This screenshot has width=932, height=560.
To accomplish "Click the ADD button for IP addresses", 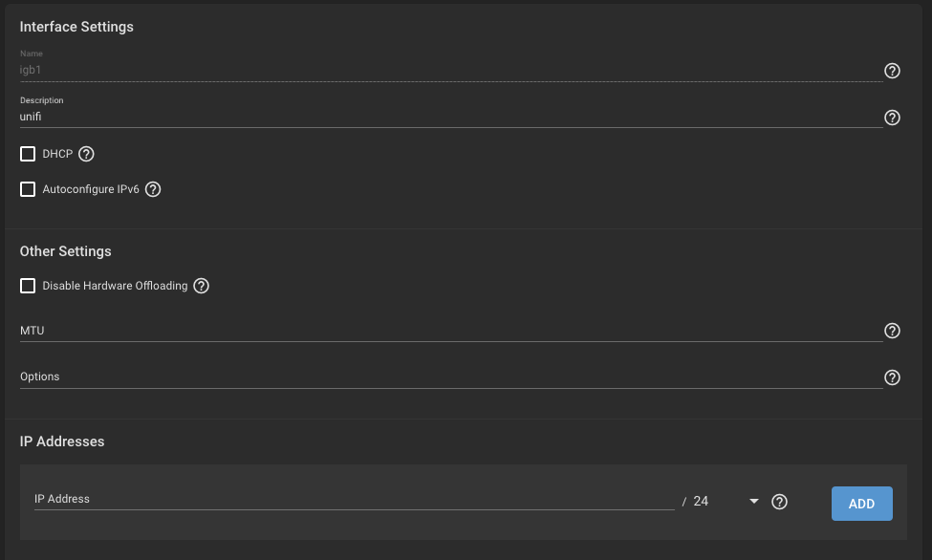I will coord(862,504).
